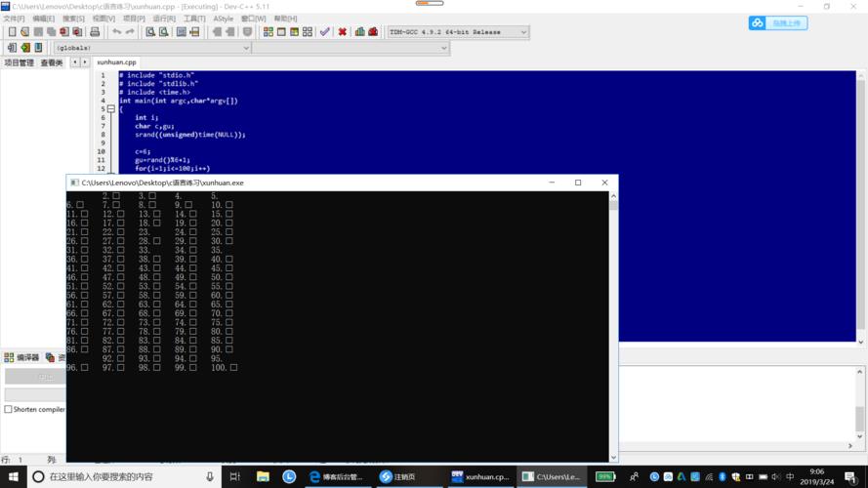Screen dimensions: 868x488
Task: Click the Windows taskbar search box
Action: 117,476
